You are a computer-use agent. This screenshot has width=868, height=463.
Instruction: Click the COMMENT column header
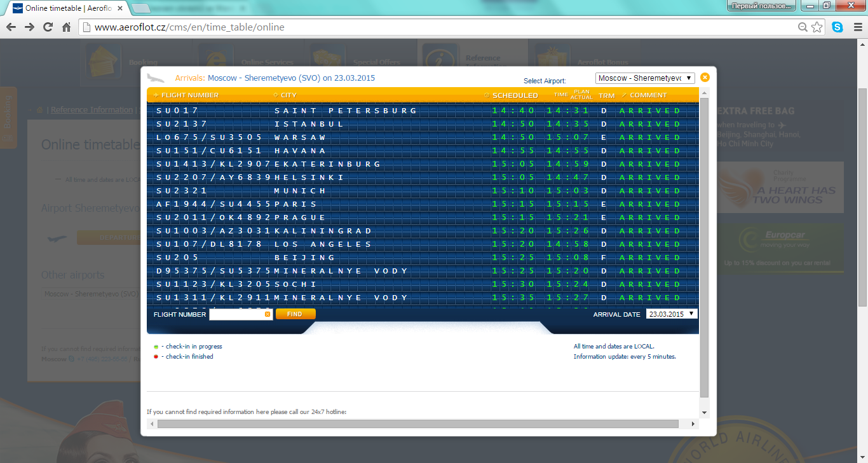648,95
